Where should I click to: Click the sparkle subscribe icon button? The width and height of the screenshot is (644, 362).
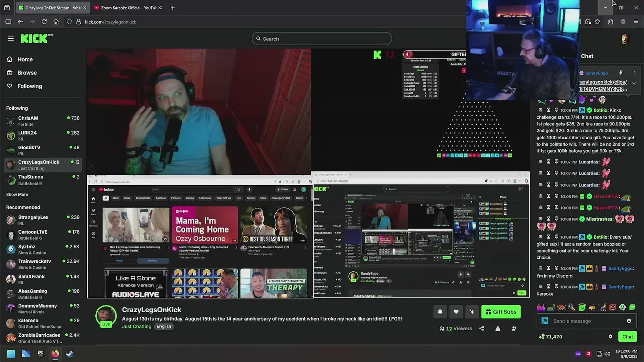[x=472, y=312]
